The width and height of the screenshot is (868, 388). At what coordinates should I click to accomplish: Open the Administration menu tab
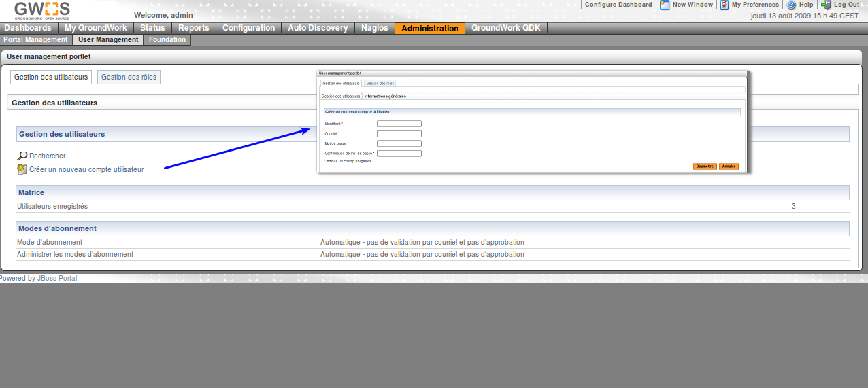coord(430,29)
